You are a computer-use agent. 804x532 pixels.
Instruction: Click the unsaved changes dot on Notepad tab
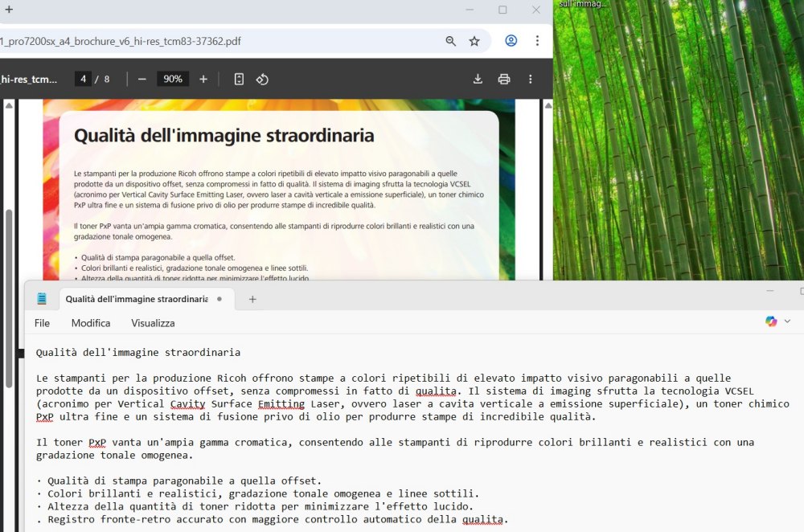coord(219,299)
